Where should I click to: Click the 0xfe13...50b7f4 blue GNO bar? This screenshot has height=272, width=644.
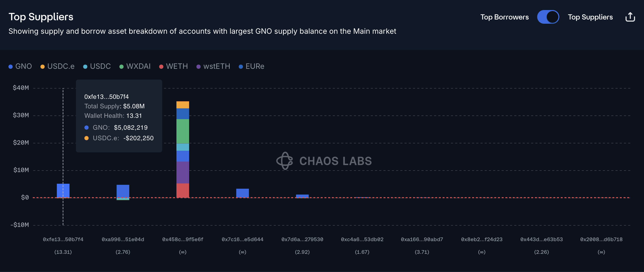[x=63, y=190]
